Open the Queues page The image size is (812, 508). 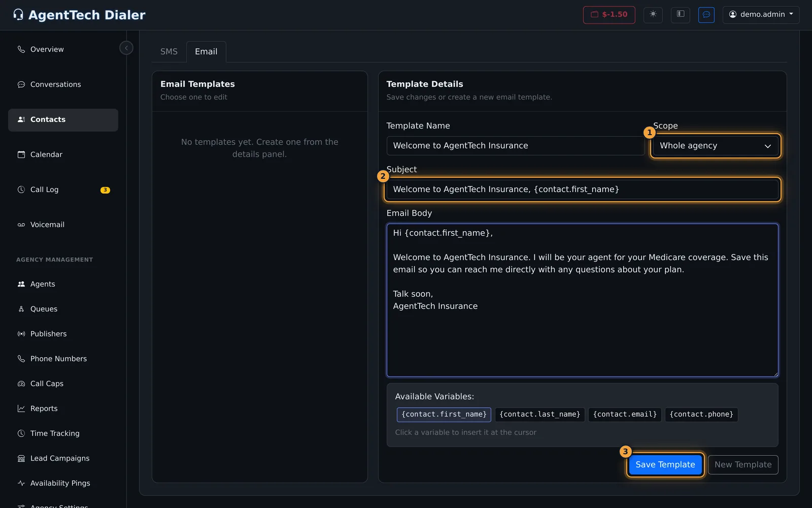pos(63,309)
